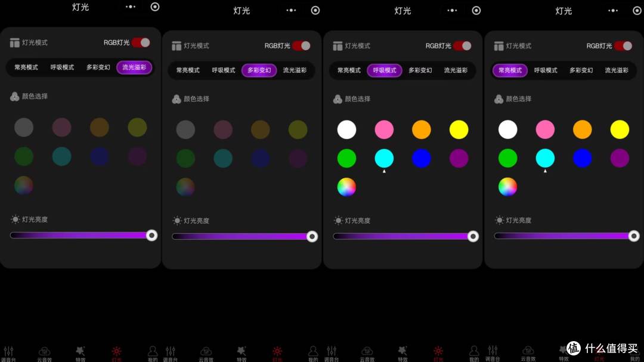Open 我的 profile icon in second panel

pyautogui.click(x=313, y=352)
